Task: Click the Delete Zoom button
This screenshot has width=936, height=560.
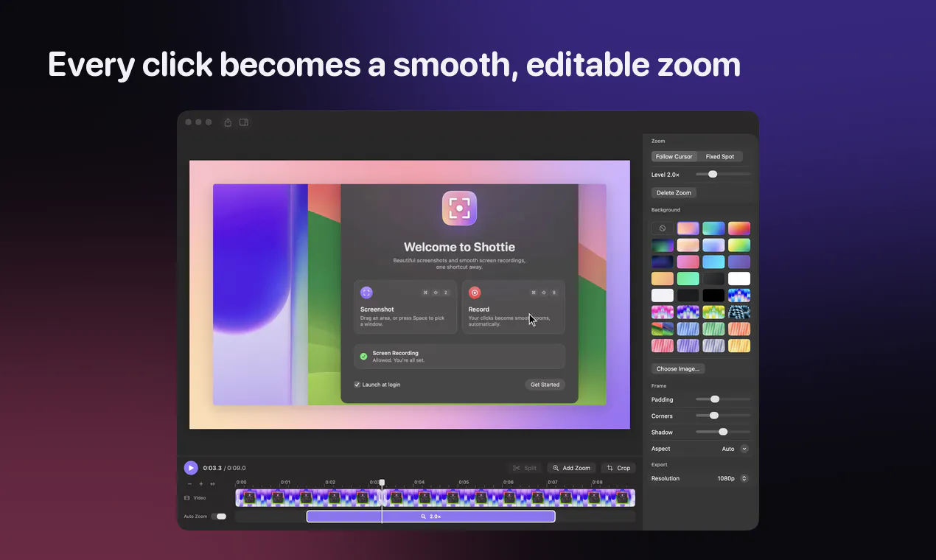Action: click(x=674, y=193)
